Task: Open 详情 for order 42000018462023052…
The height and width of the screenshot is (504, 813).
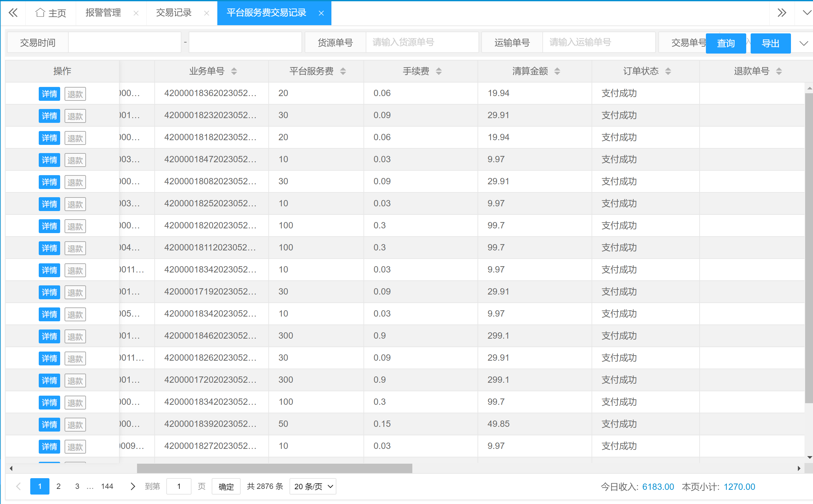Action: point(49,336)
